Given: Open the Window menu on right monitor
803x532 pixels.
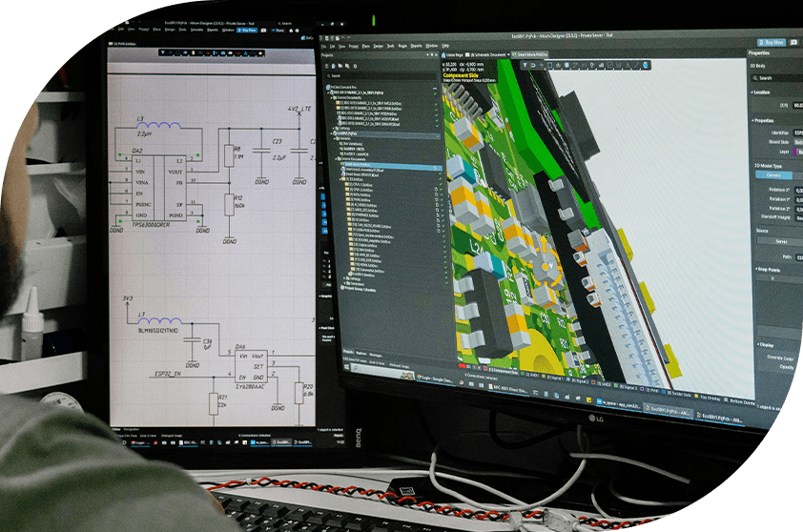Looking at the screenshot, I should (x=432, y=45).
